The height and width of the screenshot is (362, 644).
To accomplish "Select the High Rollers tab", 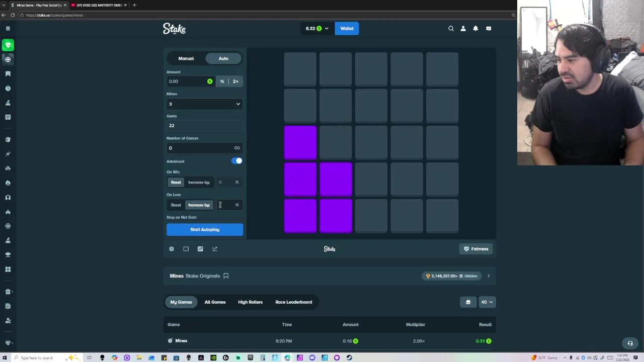I will coord(250,302).
